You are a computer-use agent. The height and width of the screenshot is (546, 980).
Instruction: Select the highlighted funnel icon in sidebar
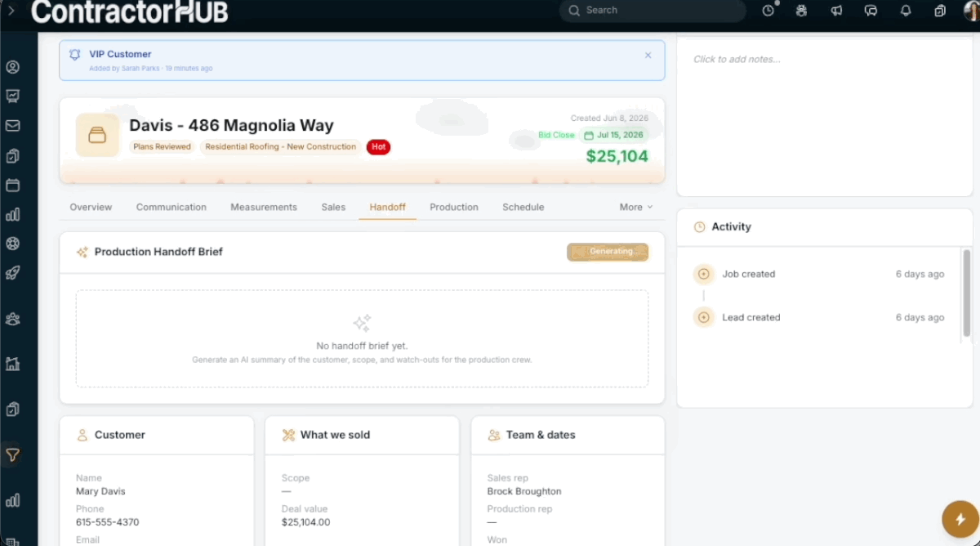coord(12,455)
